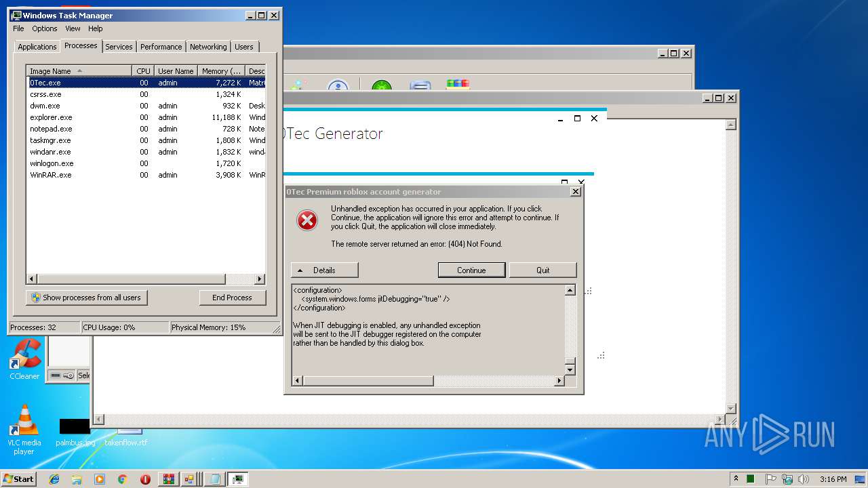Click End Process button
Screen dimensions: 868x488
[232, 298]
